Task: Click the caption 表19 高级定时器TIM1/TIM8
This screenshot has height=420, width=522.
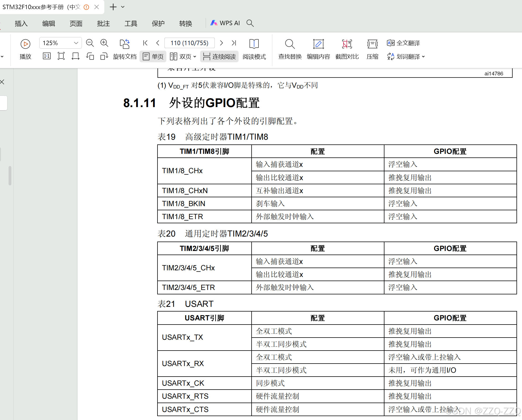Action: point(213,137)
